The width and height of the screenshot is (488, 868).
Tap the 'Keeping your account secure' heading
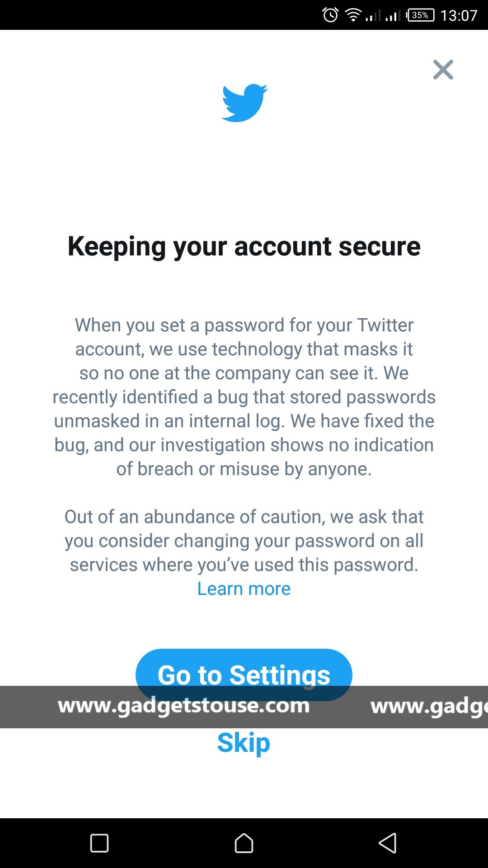[x=244, y=247]
